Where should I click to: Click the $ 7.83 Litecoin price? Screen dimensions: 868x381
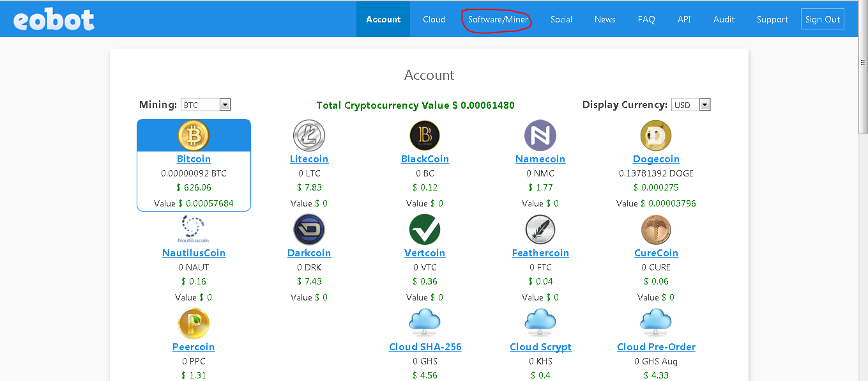309,187
